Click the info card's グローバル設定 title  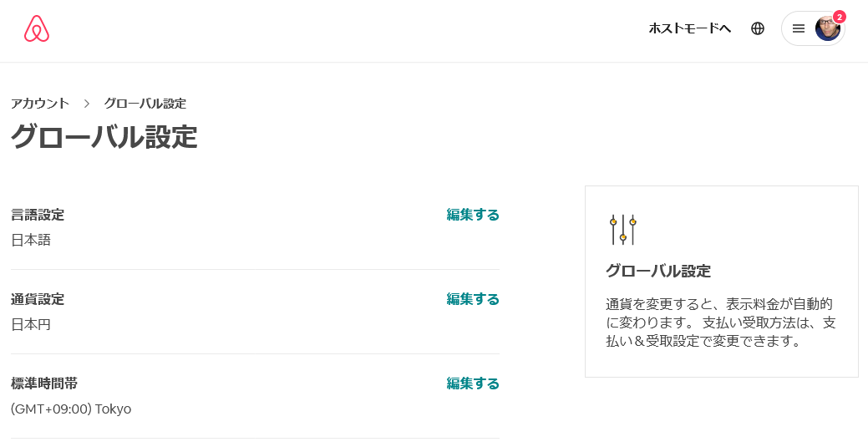[x=658, y=271]
